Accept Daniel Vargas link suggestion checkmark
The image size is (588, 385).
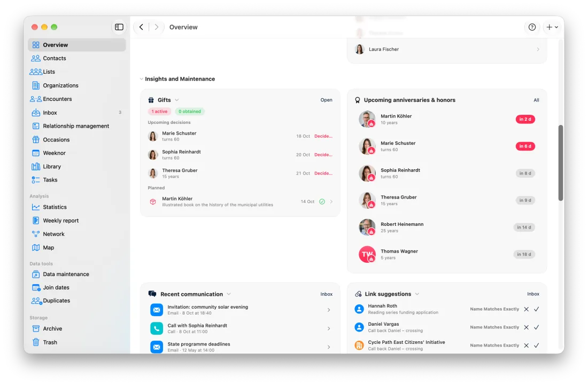tap(536, 327)
